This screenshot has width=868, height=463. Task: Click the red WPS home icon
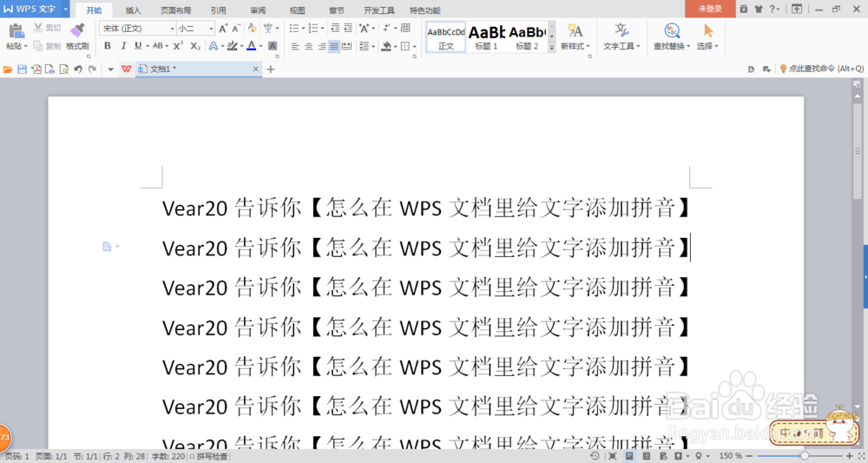[127, 69]
